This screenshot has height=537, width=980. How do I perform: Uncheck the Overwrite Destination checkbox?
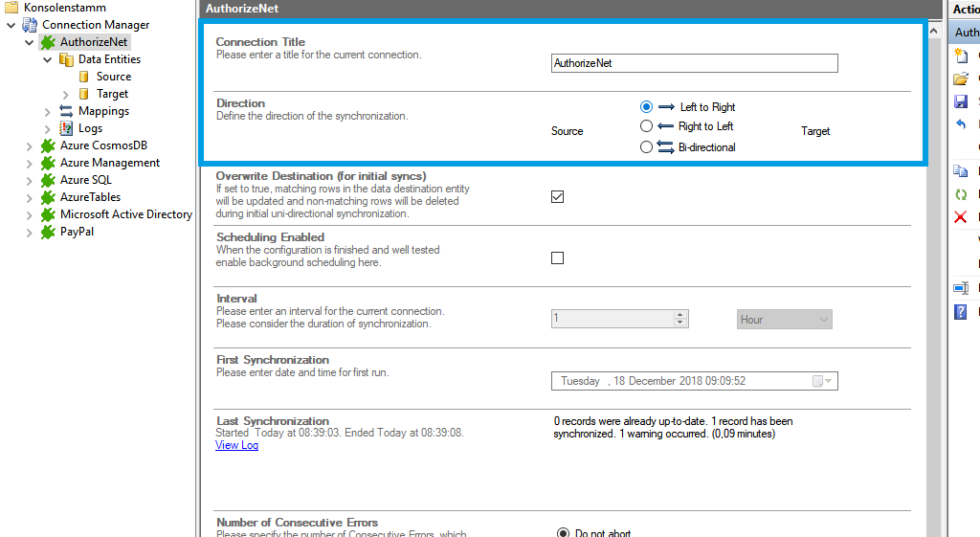click(558, 197)
